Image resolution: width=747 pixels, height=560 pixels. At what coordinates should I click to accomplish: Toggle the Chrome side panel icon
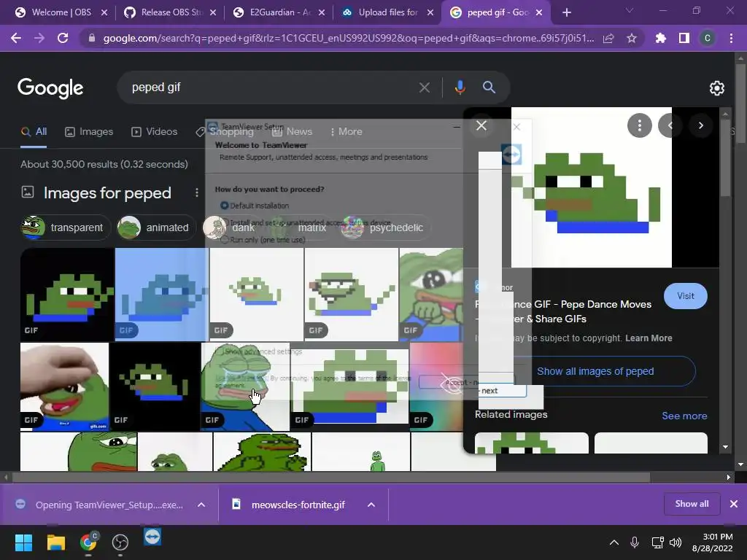point(684,38)
